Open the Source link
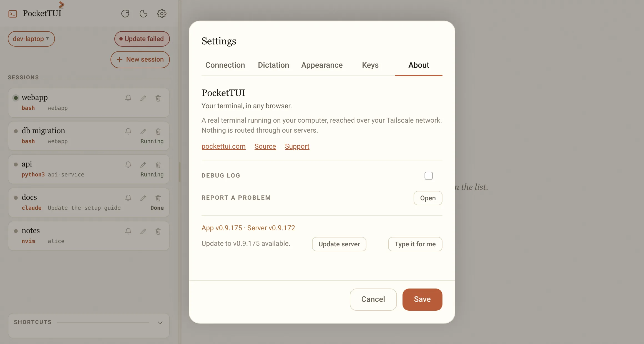The width and height of the screenshot is (644, 344). 265,146
